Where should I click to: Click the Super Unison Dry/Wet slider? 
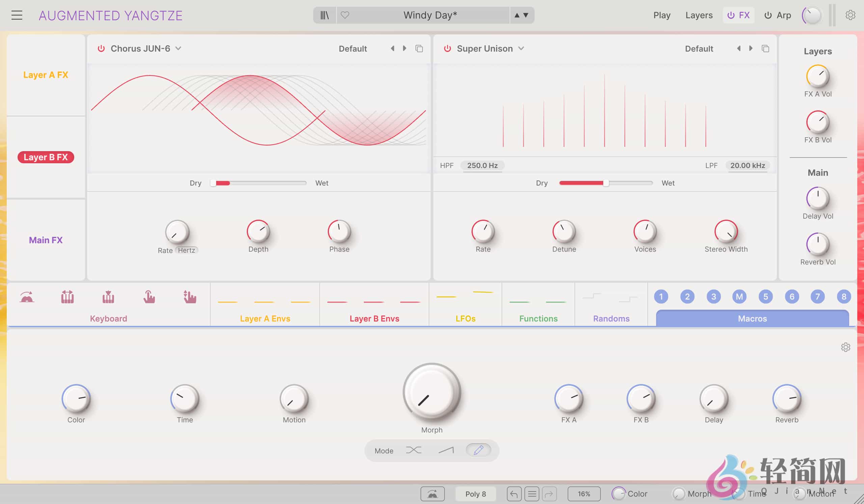click(606, 183)
